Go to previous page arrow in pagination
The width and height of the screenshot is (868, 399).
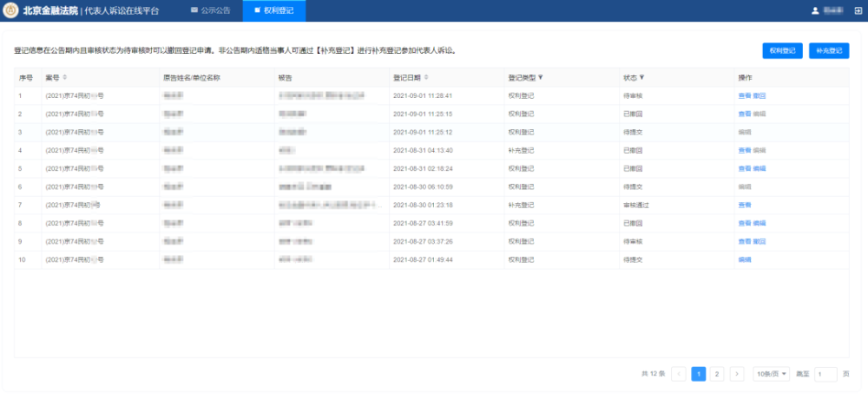679,374
